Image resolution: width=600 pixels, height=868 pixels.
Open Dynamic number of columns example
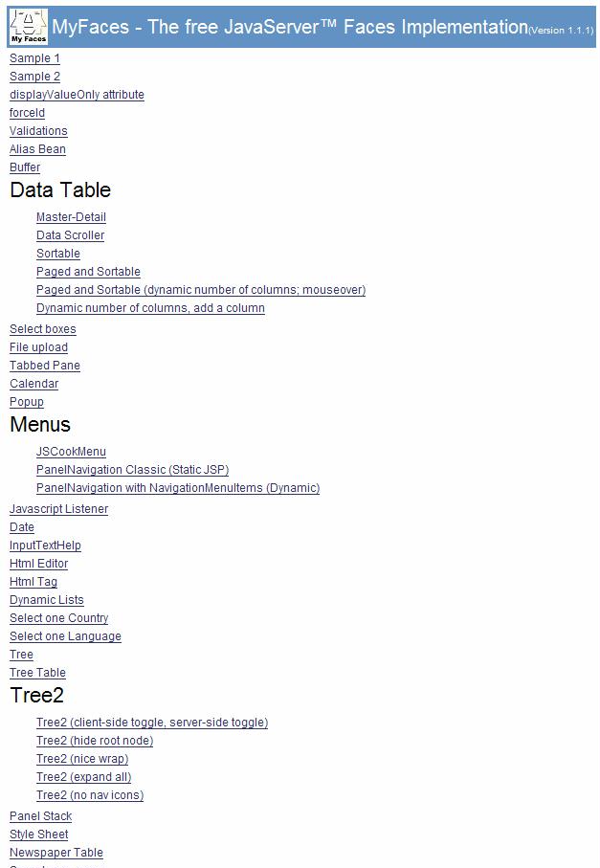tap(150, 308)
